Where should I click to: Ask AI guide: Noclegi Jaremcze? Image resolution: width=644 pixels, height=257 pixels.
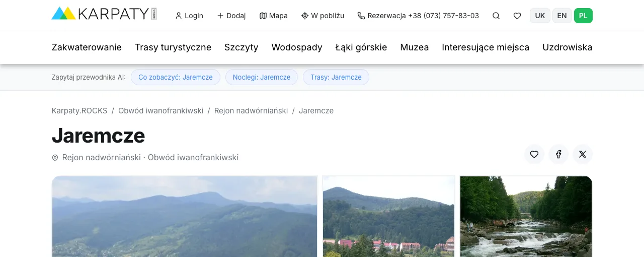pyautogui.click(x=262, y=77)
